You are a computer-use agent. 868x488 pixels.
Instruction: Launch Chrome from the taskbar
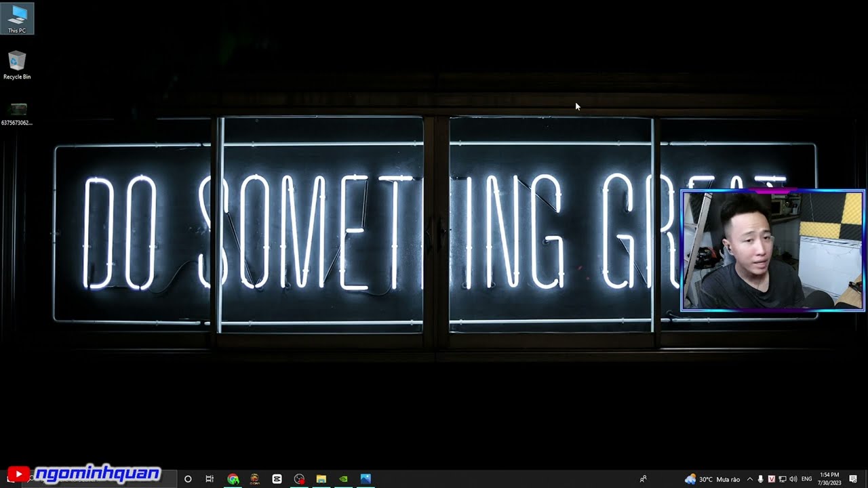233,479
